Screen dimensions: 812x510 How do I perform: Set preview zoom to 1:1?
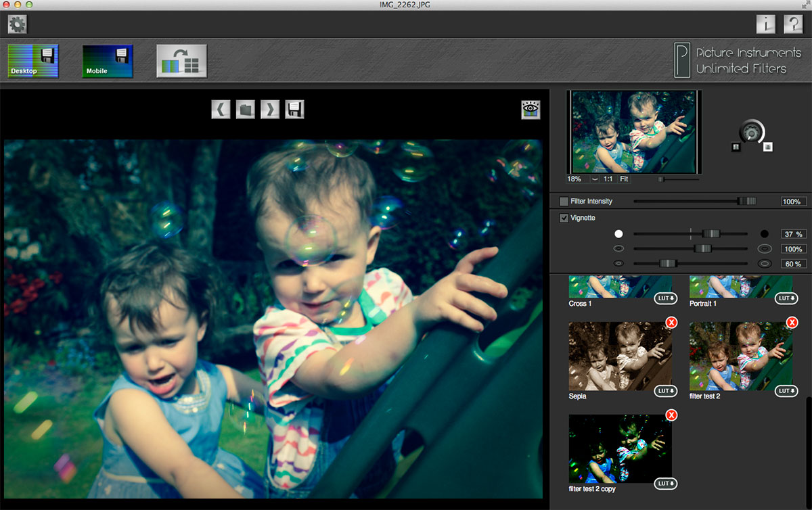pyautogui.click(x=608, y=179)
